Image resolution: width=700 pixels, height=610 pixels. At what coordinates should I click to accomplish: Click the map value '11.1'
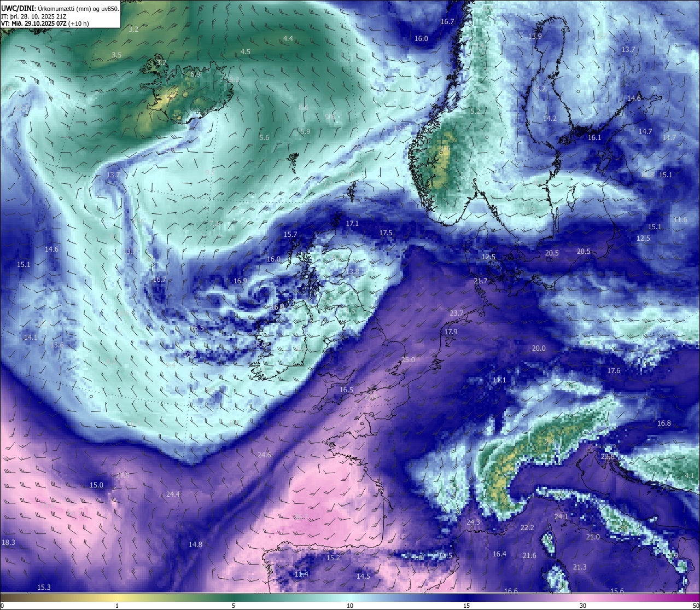point(499,380)
